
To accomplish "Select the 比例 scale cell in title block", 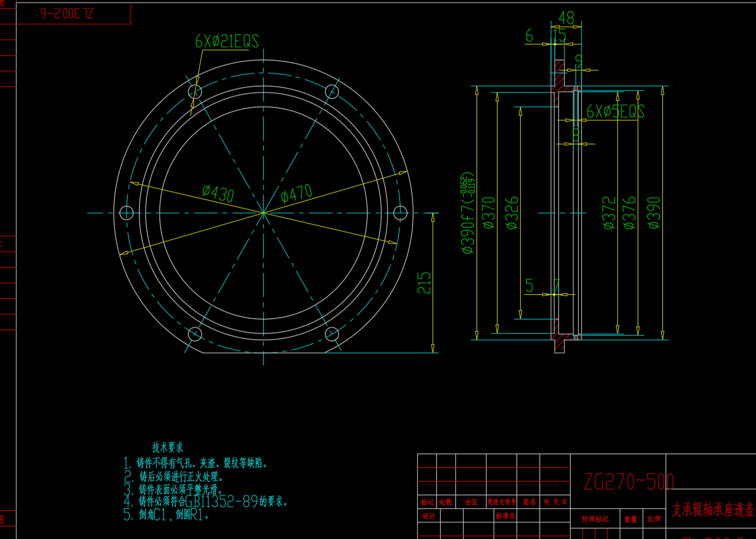I will click(654, 519).
